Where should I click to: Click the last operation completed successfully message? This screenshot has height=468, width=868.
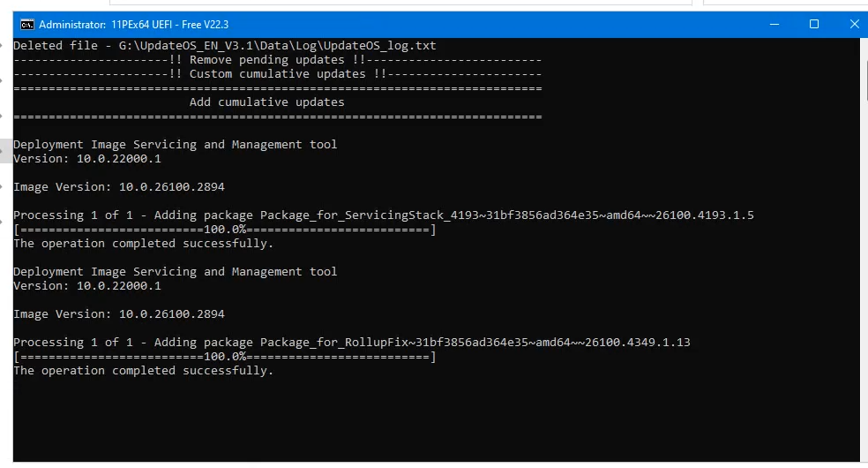click(144, 371)
